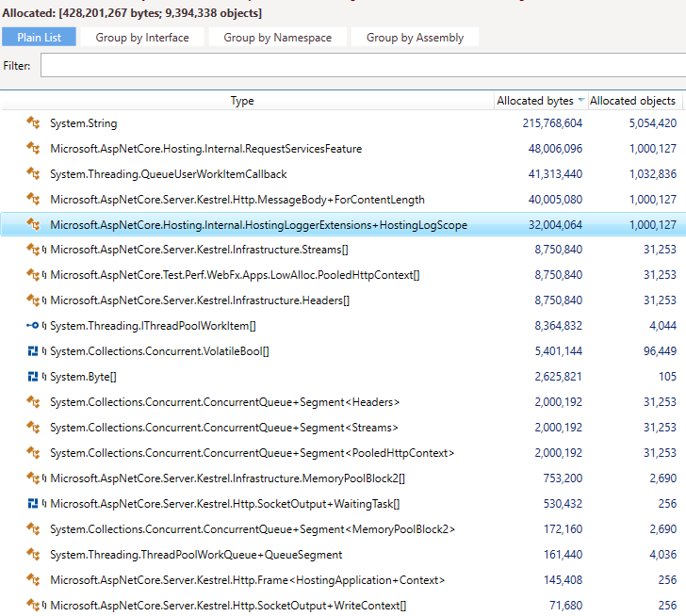Click the class icon for HostingLogScope row
Image resolution: width=686 pixels, height=616 pixels.
point(33,224)
